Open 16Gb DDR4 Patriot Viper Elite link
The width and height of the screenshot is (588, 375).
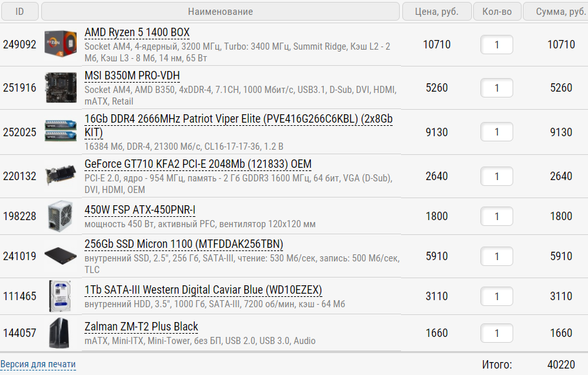click(239, 125)
